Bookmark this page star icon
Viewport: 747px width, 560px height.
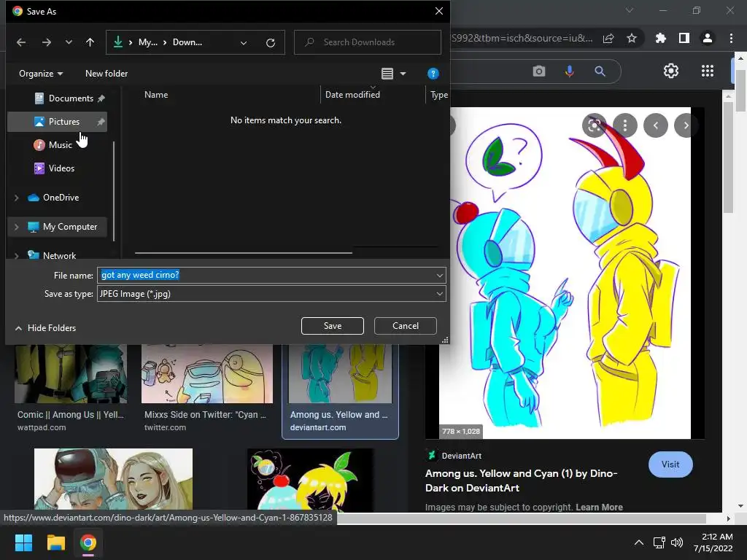click(x=632, y=38)
